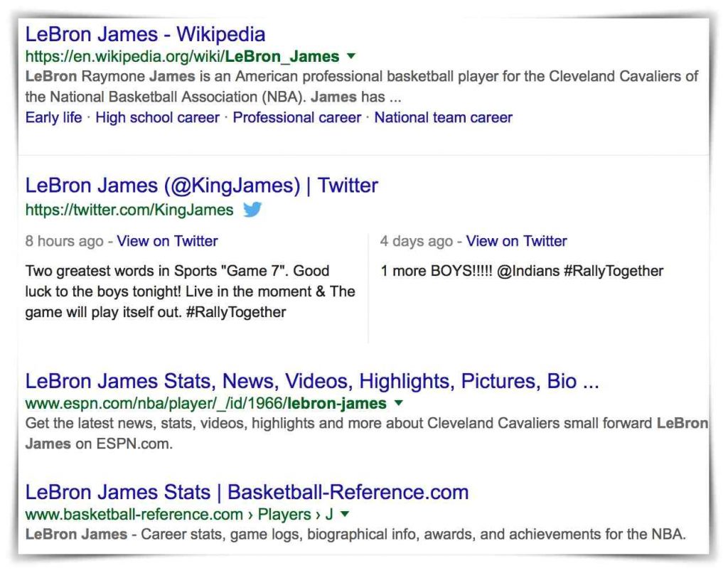Screen dimensions: 728x573
Task: Expand dropdown arrow beside basketball-reference URL
Action: 345,514
